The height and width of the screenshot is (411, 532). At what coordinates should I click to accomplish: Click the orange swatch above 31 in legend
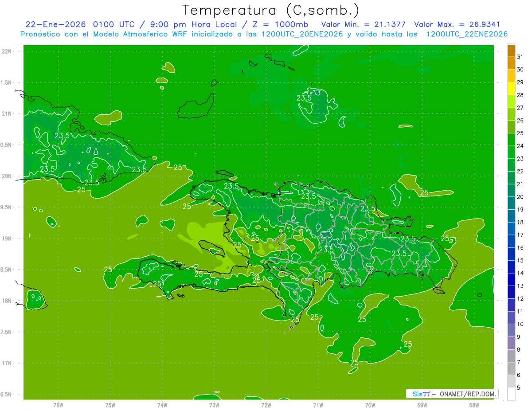(511, 51)
